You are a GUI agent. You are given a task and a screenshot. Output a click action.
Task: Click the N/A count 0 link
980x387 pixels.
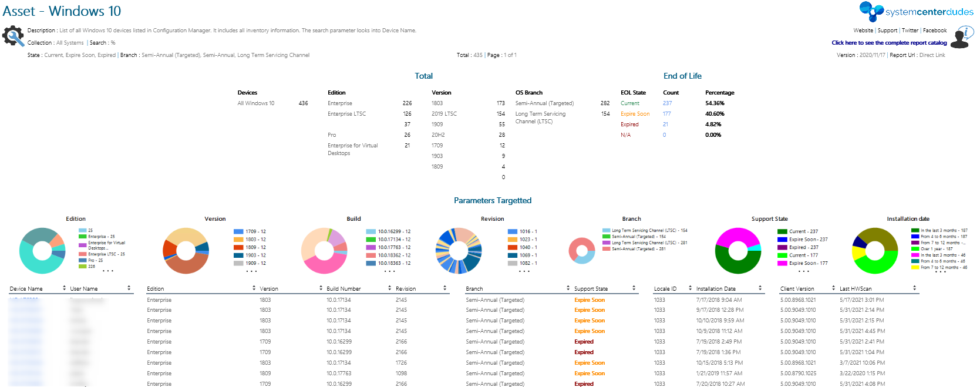pos(664,135)
